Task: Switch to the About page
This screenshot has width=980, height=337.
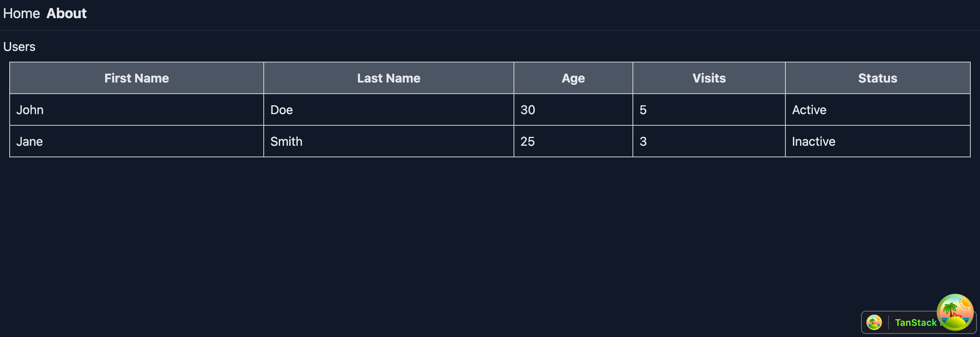Action: [66, 13]
